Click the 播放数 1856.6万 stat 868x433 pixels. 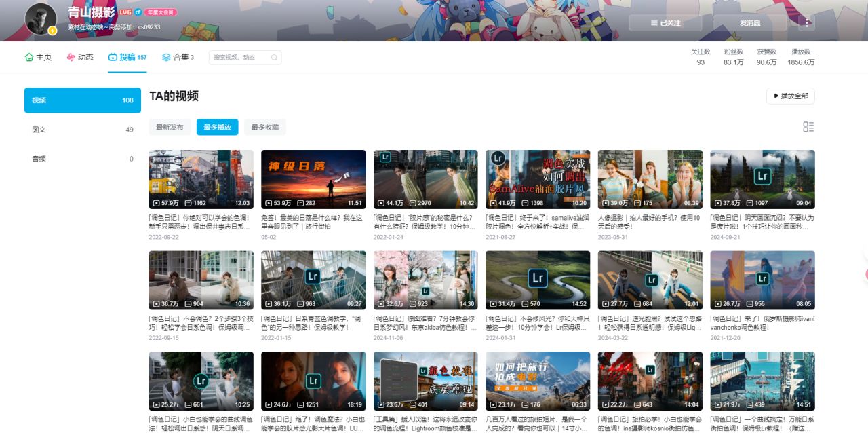coord(801,57)
